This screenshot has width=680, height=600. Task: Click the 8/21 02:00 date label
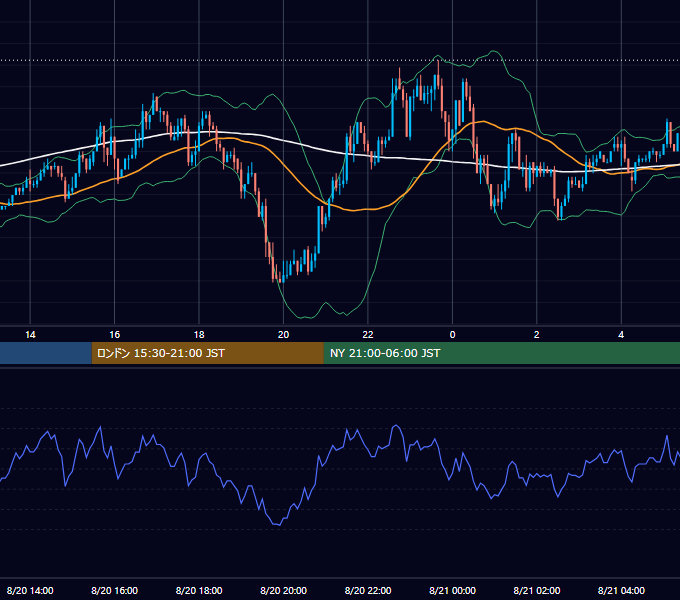click(536, 590)
